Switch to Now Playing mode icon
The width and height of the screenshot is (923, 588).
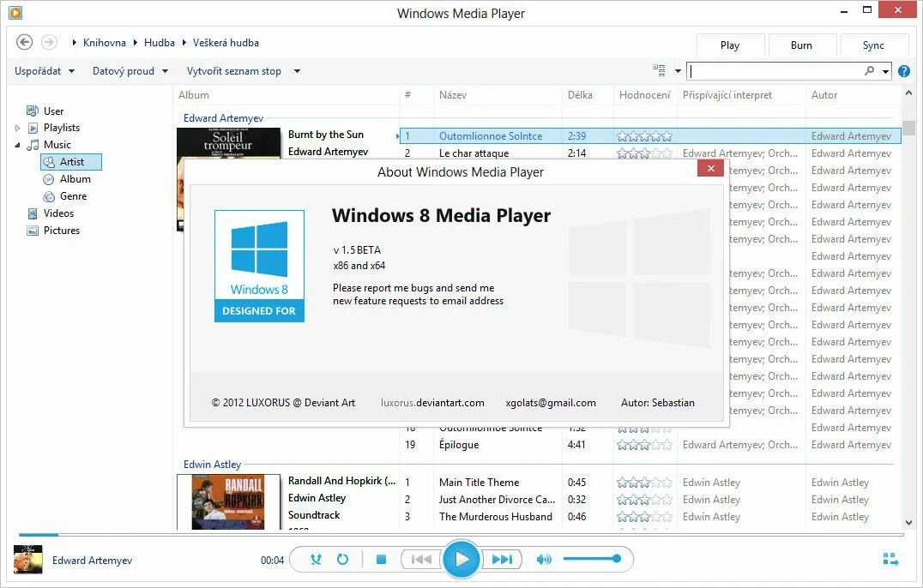pos(890,559)
